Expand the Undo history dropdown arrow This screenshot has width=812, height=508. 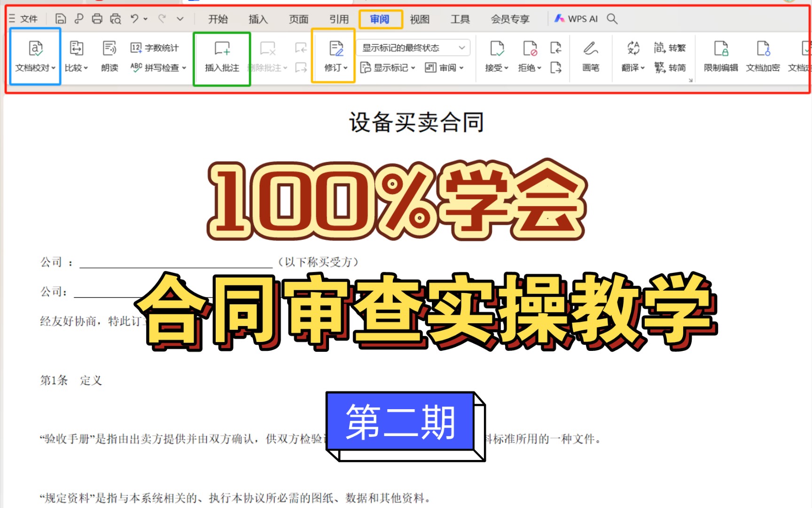click(146, 19)
